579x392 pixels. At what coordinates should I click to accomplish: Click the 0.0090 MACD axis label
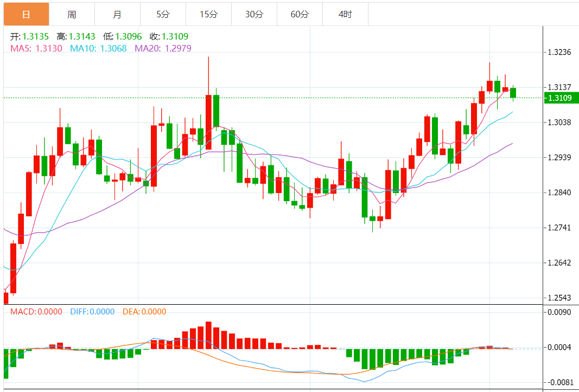(x=559, y=312)
